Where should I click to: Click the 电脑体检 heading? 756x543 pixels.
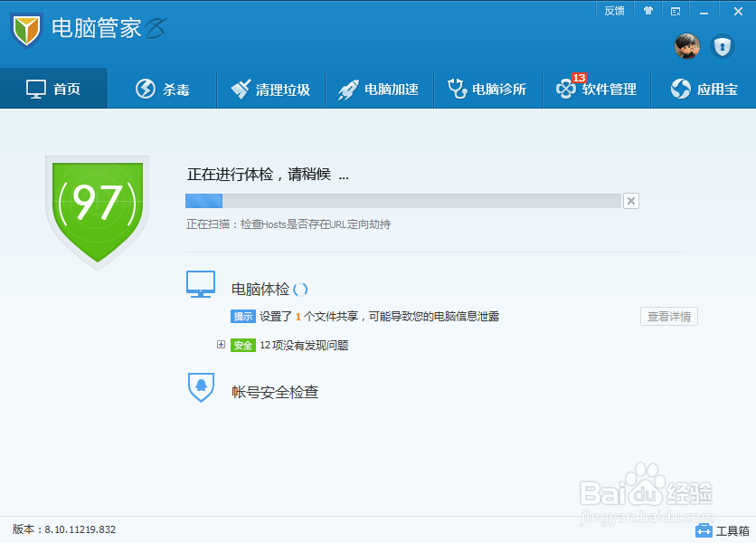click(x=260, y=289)
